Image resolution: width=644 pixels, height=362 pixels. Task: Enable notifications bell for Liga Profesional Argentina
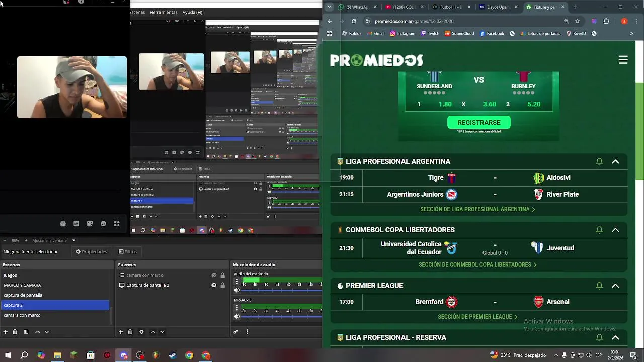(x=599, y=161)
